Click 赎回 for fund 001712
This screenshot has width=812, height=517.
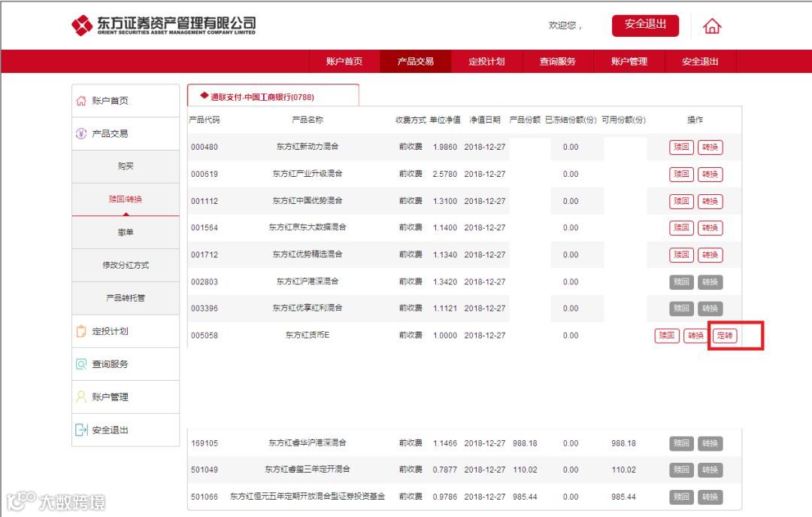pyautogui.click(x=681, y=254)
